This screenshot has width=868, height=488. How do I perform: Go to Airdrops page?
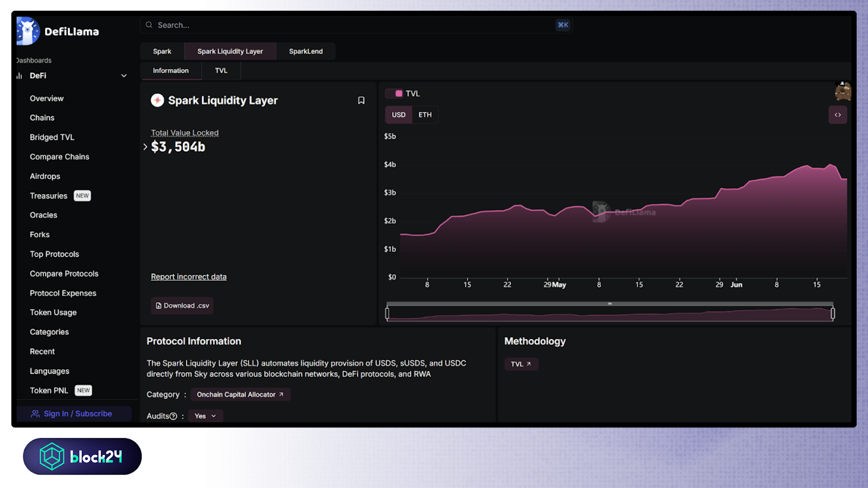[x=45, y=177]
